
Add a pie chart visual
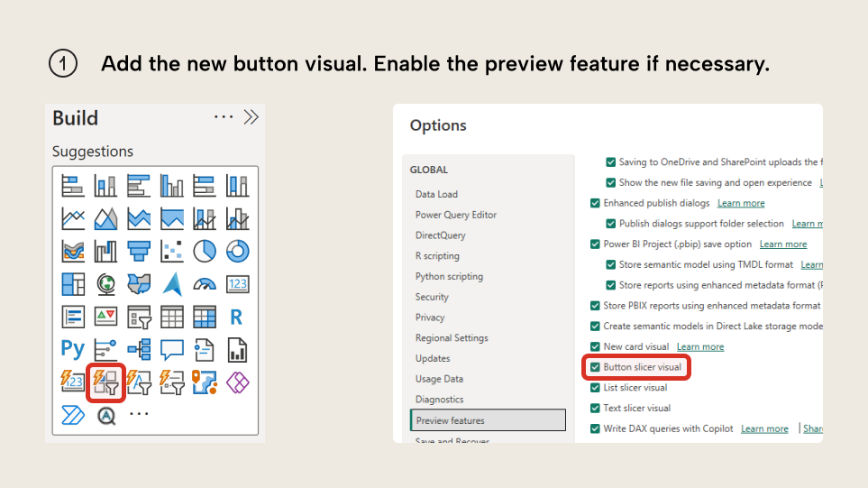[x=205, y=251]
